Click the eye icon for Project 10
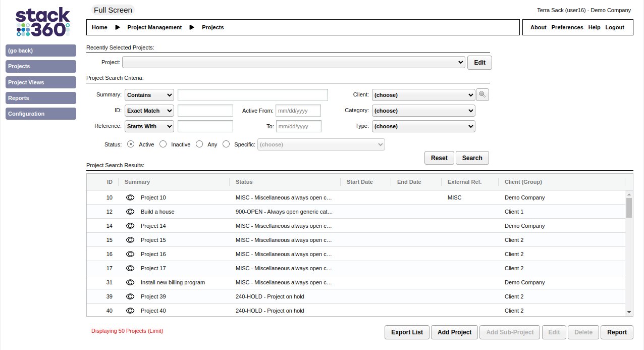Screen dimensions: 644x350 [x=130, y=197]
